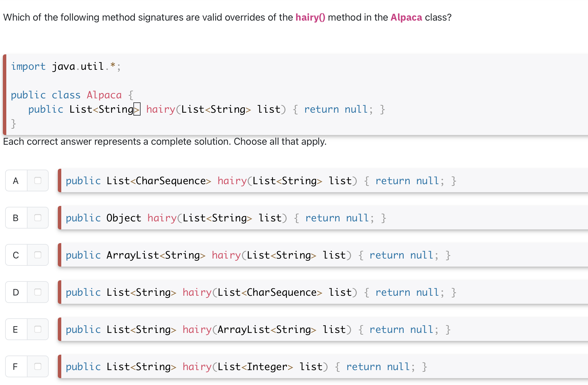588x385 pixels.
Task: Click the import java.util line in the code block
Action: [65, 66]
